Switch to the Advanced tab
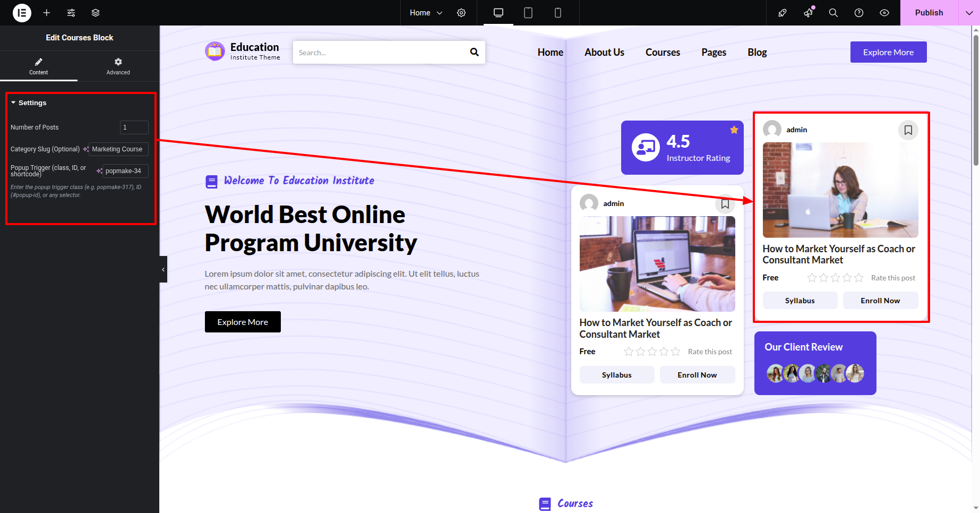980x513 pixels. (118, 66)
